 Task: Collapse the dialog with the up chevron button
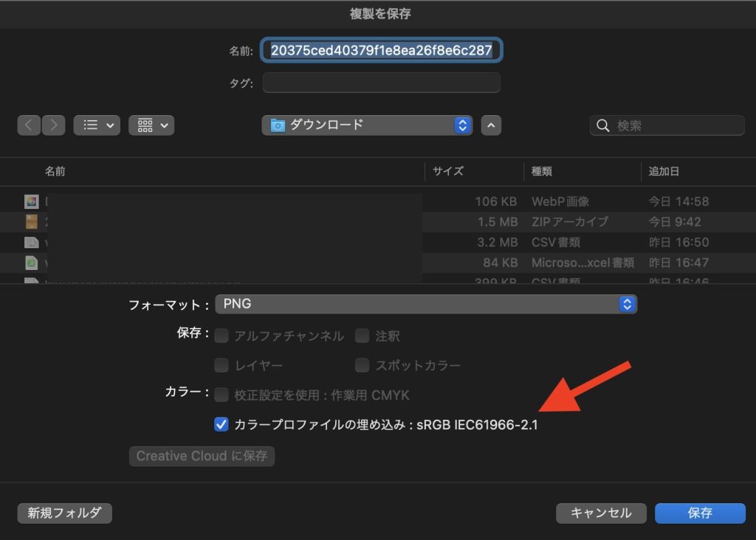[491, 125]
